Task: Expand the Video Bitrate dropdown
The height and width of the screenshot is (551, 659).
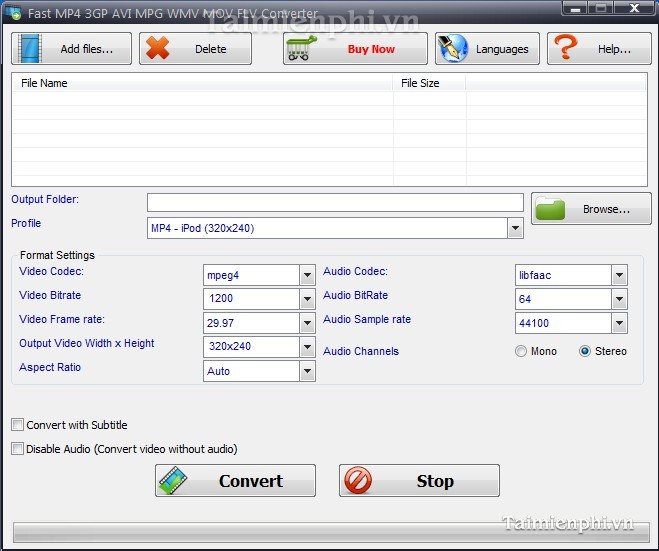Action: (307, 299)
